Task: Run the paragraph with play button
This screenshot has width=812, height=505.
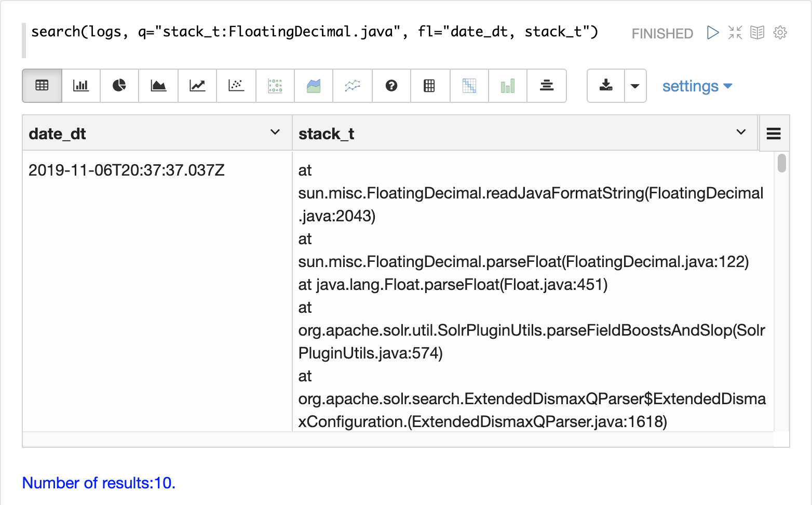Action: 713,33
